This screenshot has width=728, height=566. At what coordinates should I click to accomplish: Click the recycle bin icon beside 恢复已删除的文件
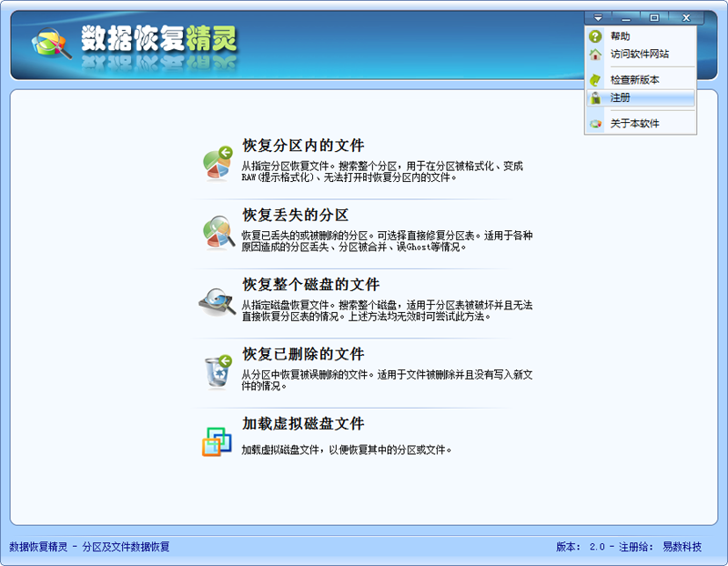(218, 370)
